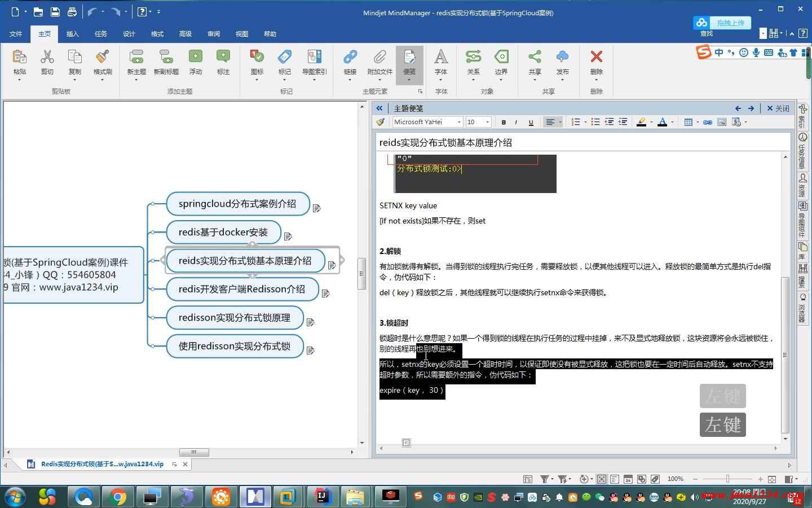Insert an image in the topic notes
Viewport: 812px width, 508px height.
click(x=721, y=122)
